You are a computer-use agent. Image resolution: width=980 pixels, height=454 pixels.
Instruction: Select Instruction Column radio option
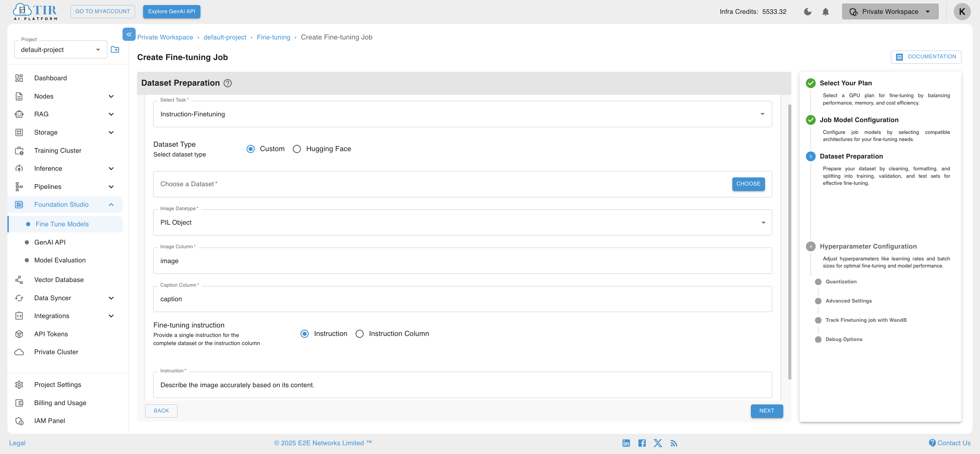click(359, 334)
